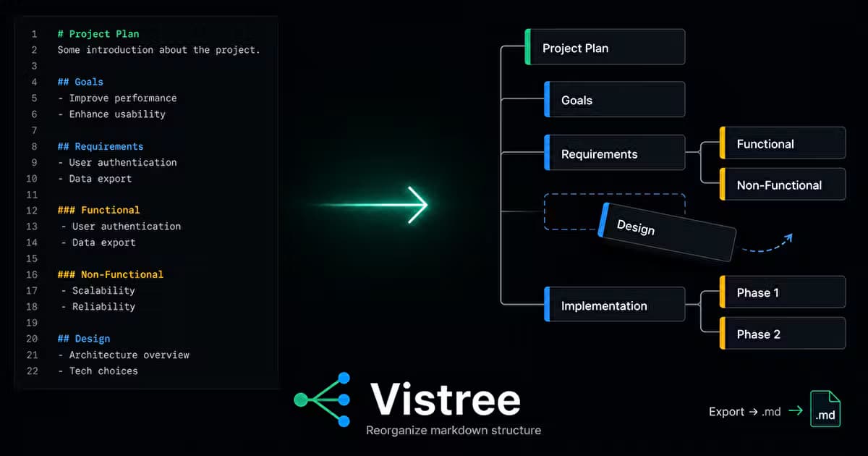Click the '- Scalability' line
The height and width of the screenshot is (456, 868).
tap(98, 290)
